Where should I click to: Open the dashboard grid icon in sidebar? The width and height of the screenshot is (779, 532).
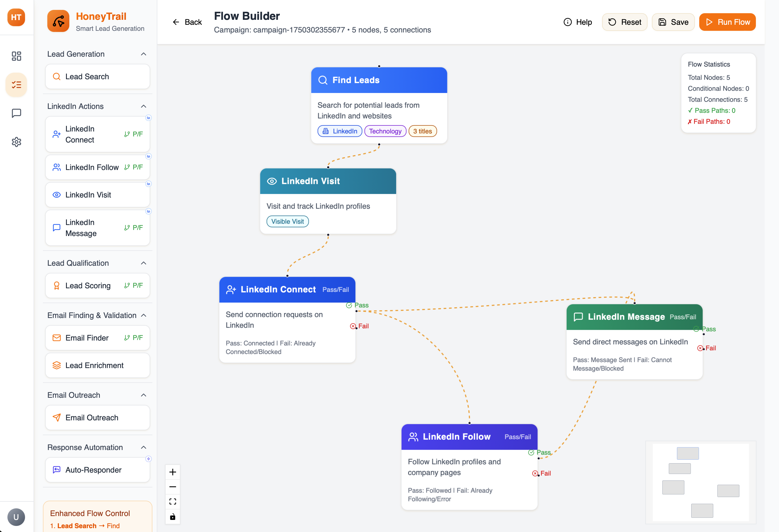(x=16, y=56)
